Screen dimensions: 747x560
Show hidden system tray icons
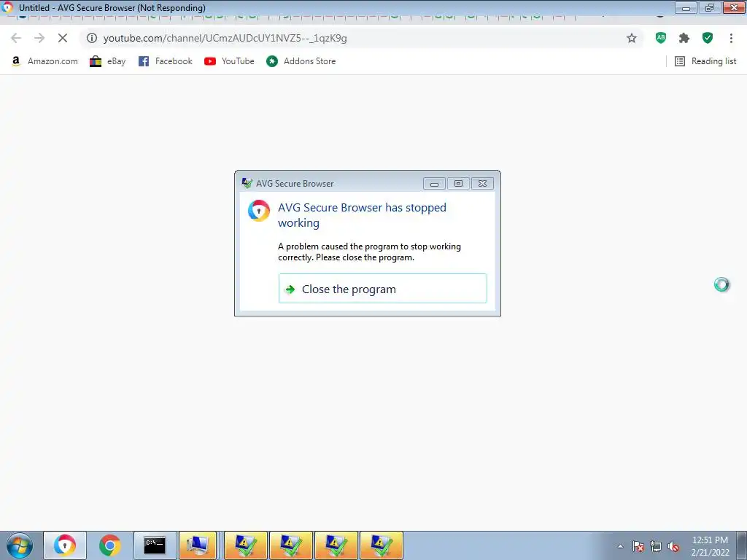click(x=620, y=546)
